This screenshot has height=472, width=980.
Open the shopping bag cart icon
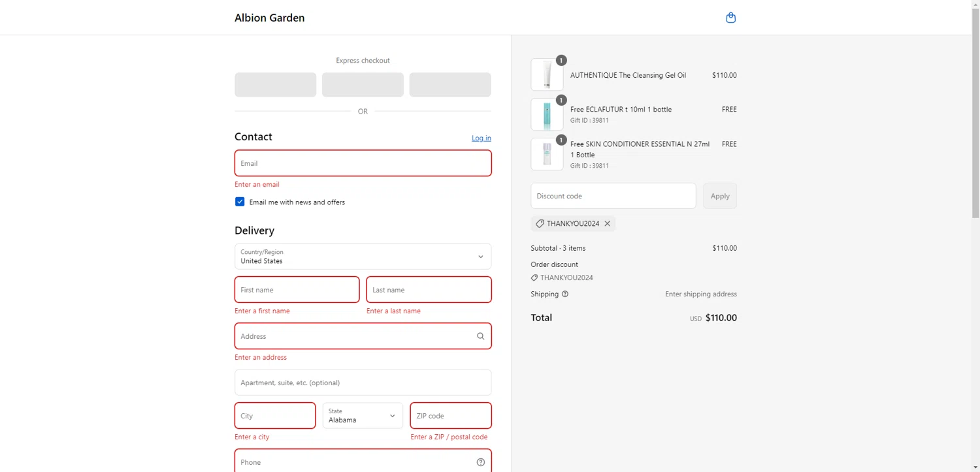pyautogui.click(x=730, y=18)
